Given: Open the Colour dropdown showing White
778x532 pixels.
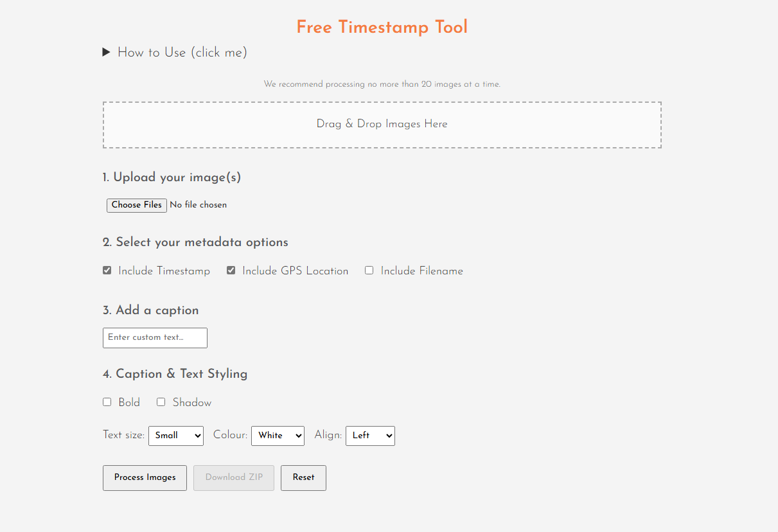Looking at the screenshot, I should (278, 436).
